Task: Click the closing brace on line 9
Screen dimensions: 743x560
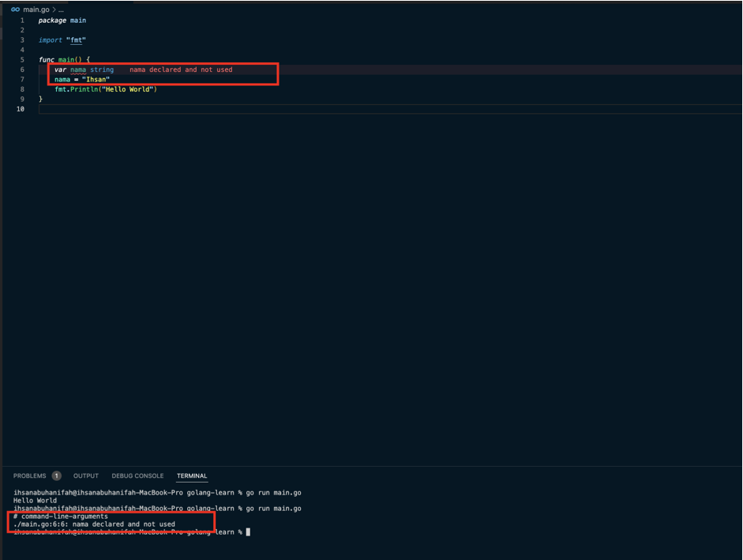Action: pyautogui.click(x=40, y=99)
